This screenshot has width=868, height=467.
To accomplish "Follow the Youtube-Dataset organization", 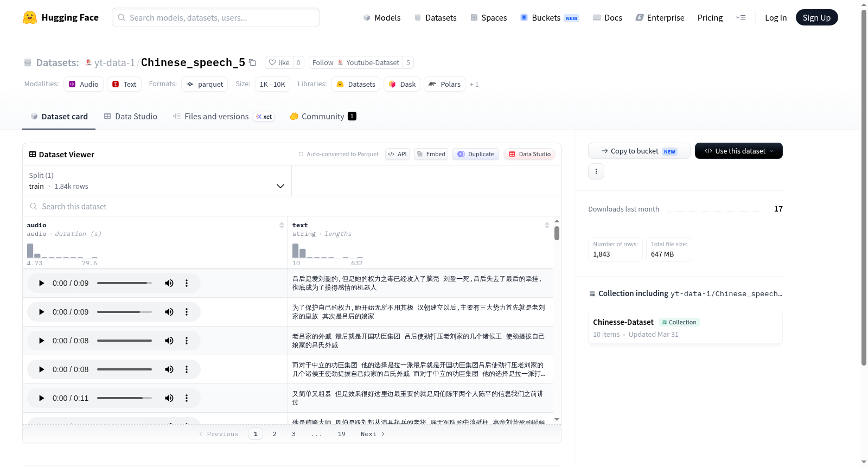I will [356, 62].
